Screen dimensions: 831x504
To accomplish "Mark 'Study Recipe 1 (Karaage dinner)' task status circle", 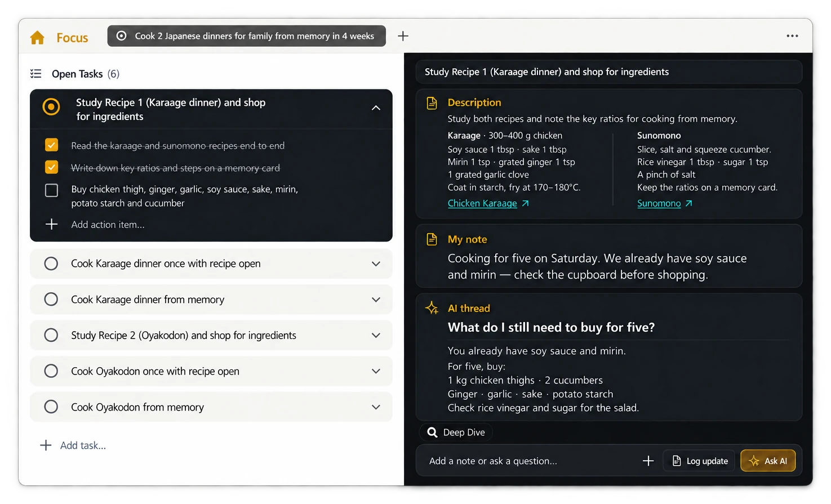I will coord(51,106).
